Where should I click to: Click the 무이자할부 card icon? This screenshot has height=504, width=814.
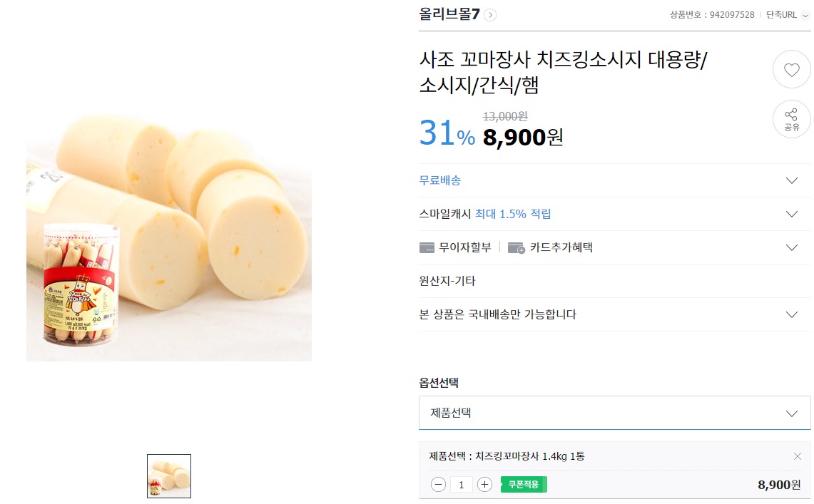[x=427, y=247]
